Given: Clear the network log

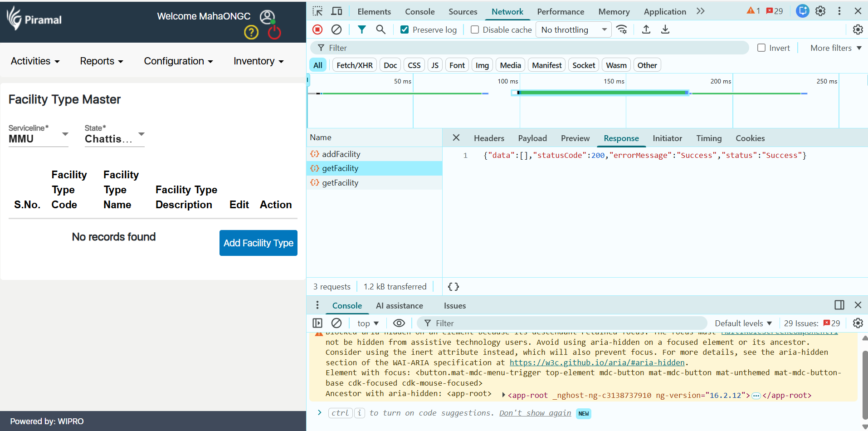Looking at the screenshot, I should click(336, 29).
